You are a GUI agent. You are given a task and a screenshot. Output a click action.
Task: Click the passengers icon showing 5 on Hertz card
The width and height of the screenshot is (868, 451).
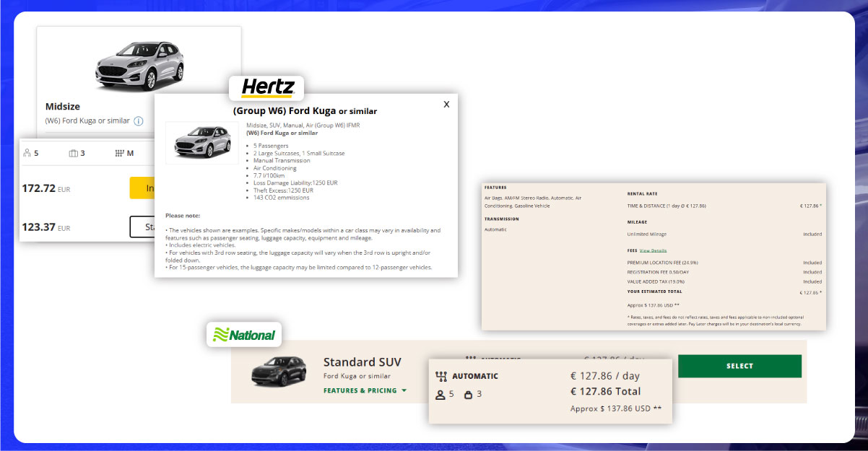tap(27, 153)
